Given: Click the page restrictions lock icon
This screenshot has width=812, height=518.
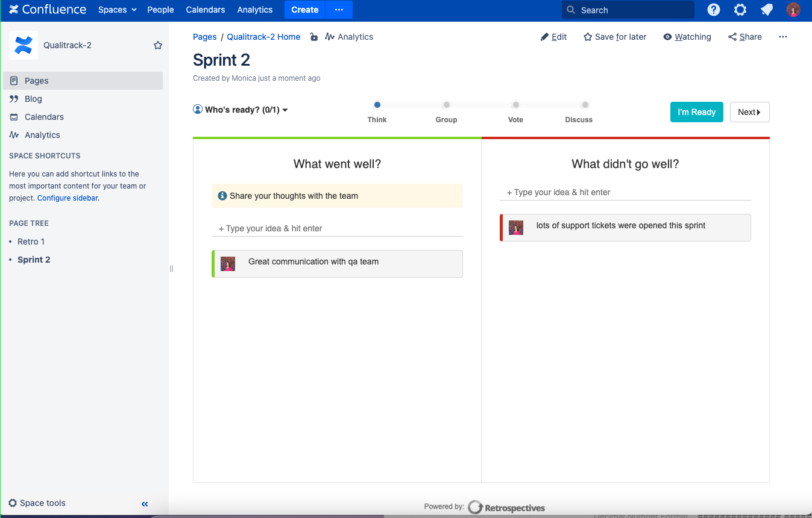Looking at the screenshot, I should 313,37.
